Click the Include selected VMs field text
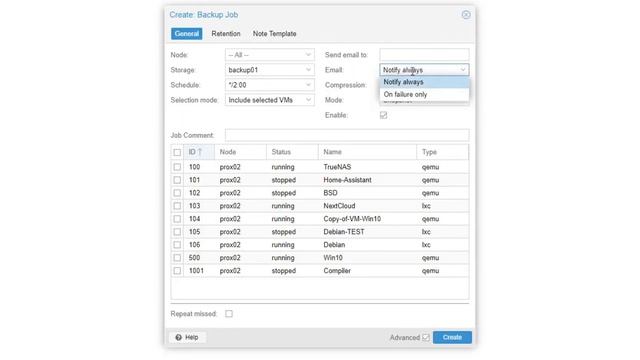The image size is (640, 360). [260, 100]
